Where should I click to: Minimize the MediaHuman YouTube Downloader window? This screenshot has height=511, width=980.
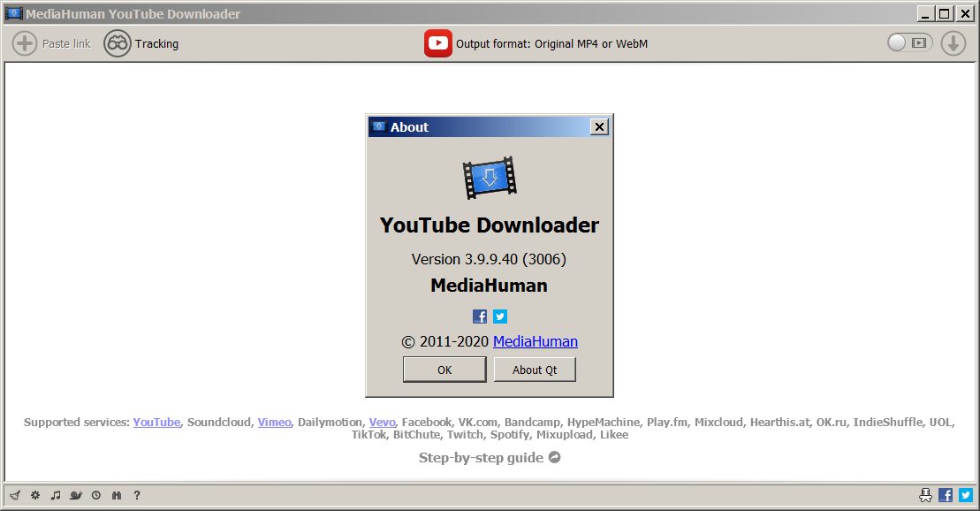(926, 13)
